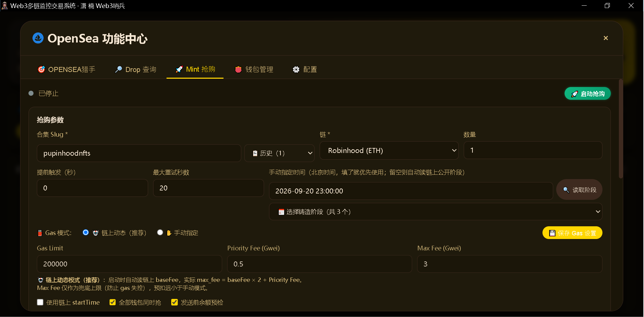Image resolution: width=644 pixels, height=317 pixels.
Task: Click the hand icon next to 手动指定
Action: pos(169,233)
